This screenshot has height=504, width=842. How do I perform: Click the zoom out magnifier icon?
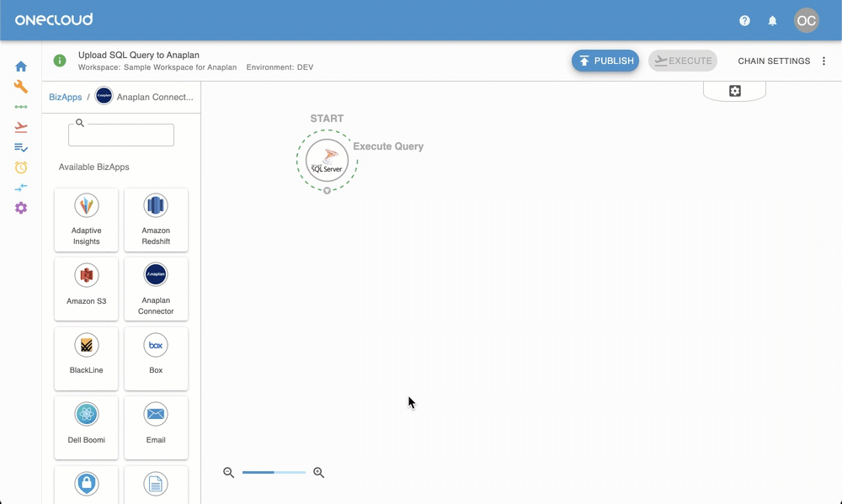229,472
